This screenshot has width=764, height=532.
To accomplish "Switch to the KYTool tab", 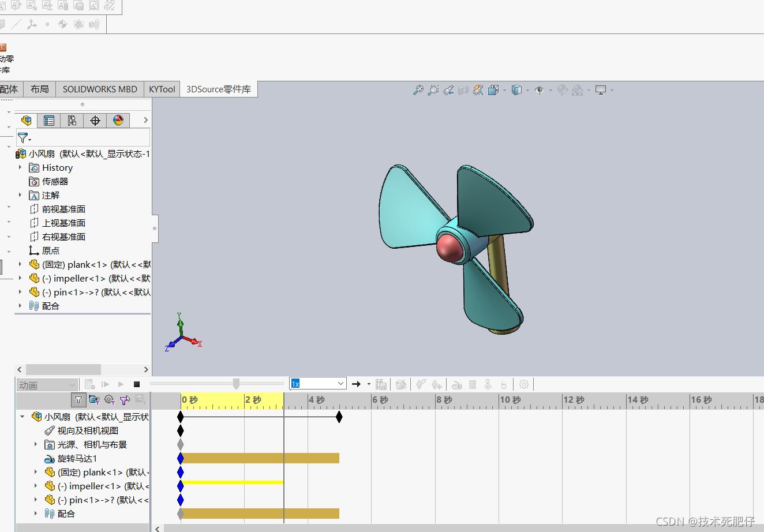I will [162, 89].
